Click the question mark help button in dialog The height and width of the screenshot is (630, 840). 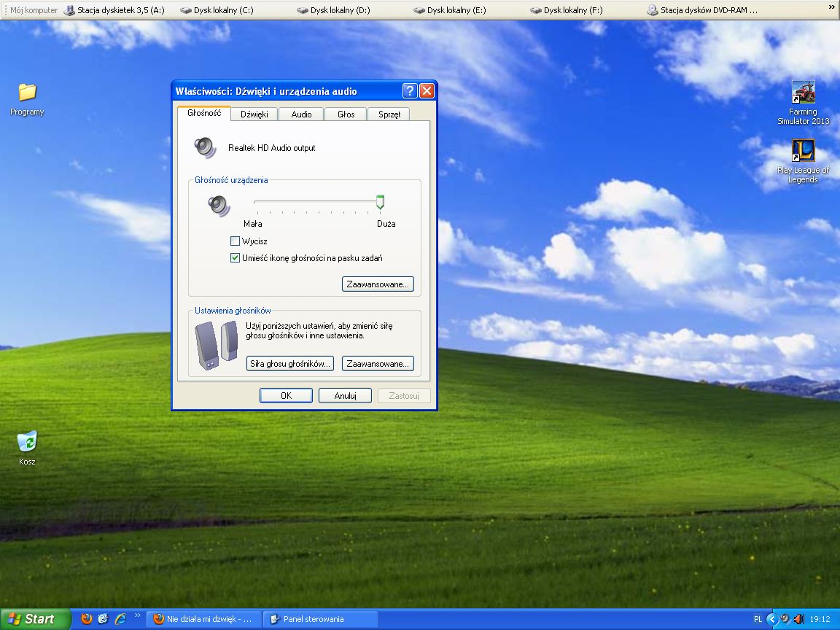409,91
